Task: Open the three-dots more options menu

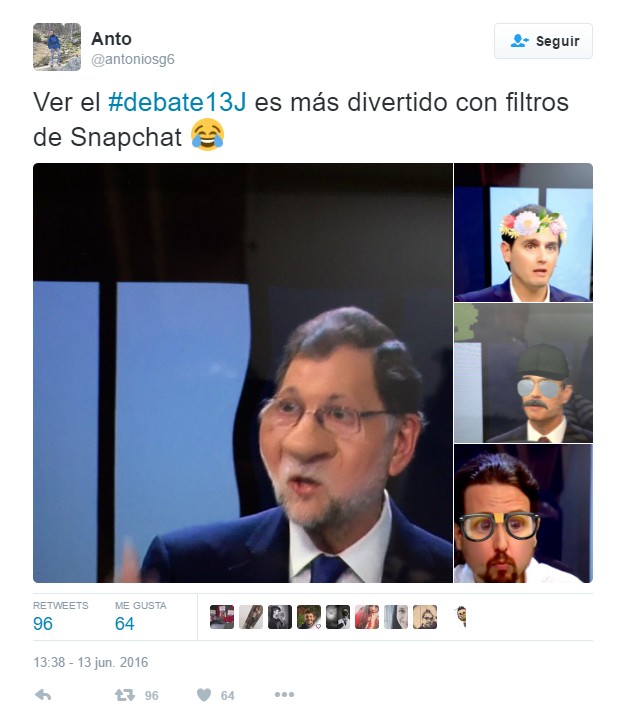Action: (284, 694)
